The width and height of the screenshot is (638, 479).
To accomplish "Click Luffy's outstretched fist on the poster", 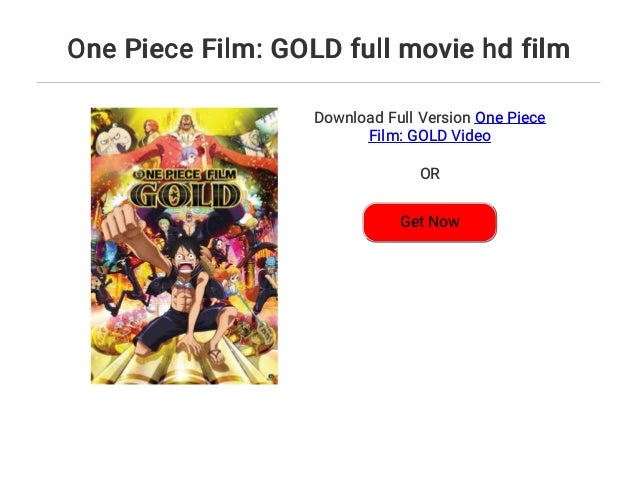I will pos(120,225).
